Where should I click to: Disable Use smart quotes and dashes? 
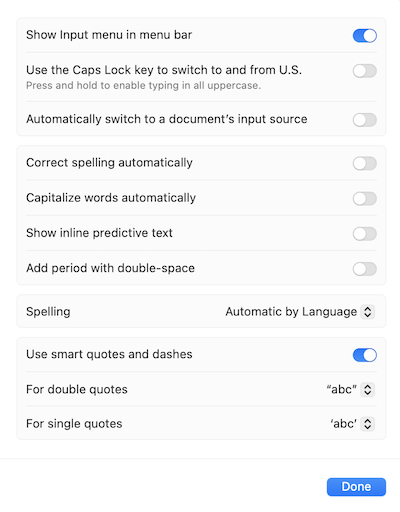(365, 355)
